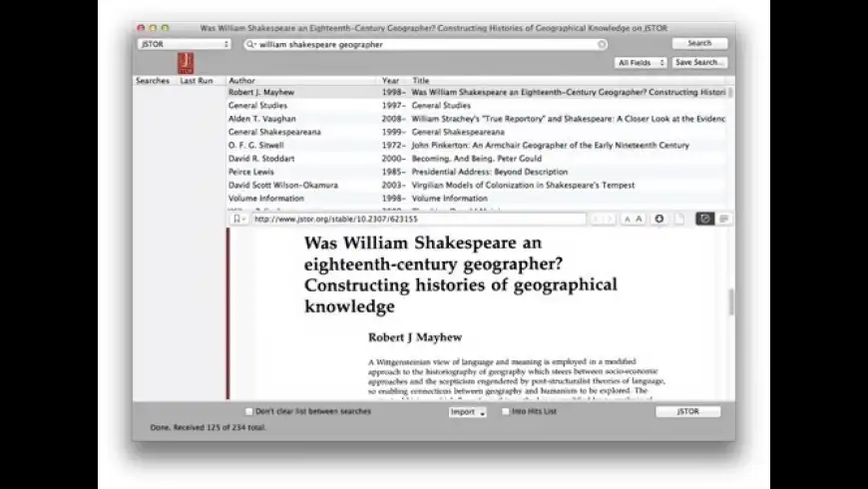This screenshot has height=489, width=868.
Task: Click the Save Search... button
Action: pyautogui.click(x=699, y=63)
